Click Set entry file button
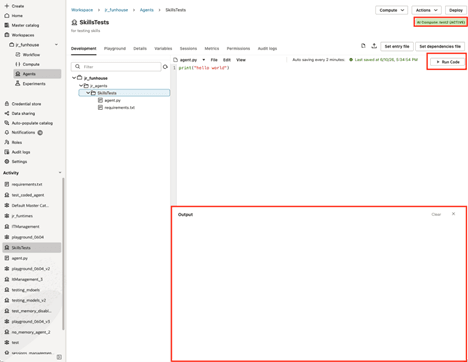The image size is (468, 362). coord(397,46)
